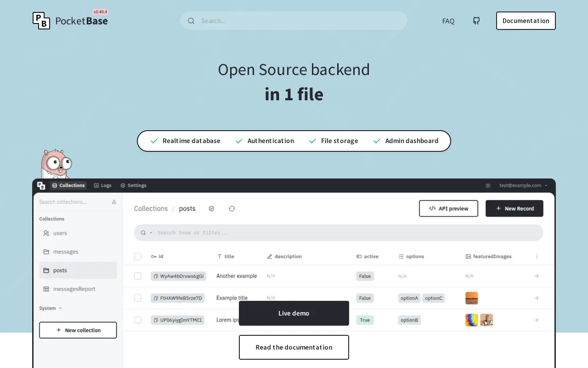This screenshot has height=368, width=588.
Task: Click the PB logo in the dashboard top bar
Action: click(41, 185)
